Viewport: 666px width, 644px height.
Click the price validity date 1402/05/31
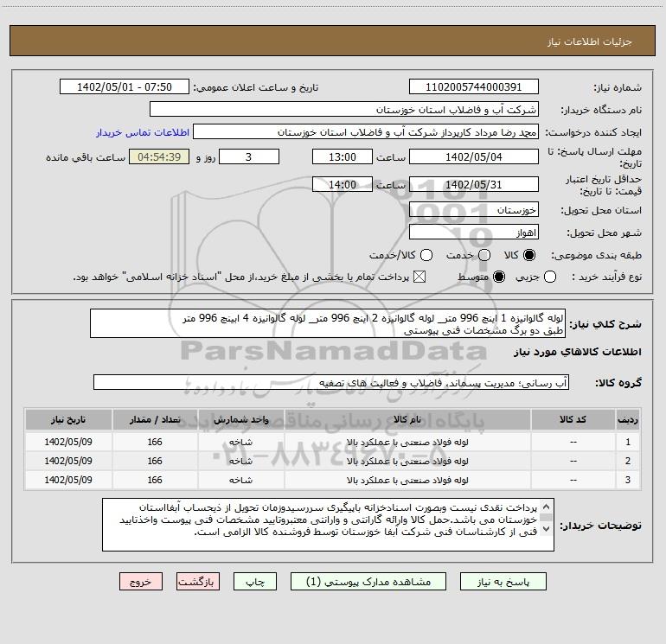(x=474, y=184)
